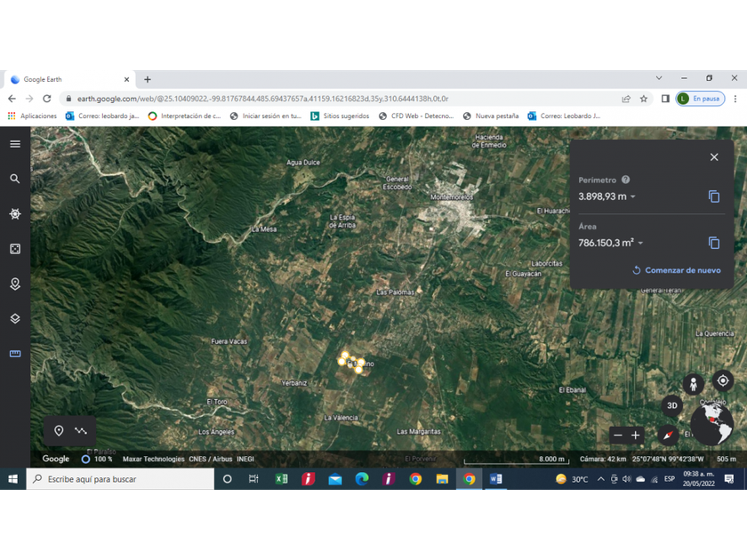Open Voyager ship's wheel icon
Image resolution: width=747 pixels, height=560 pixels.
coord(15,214)
